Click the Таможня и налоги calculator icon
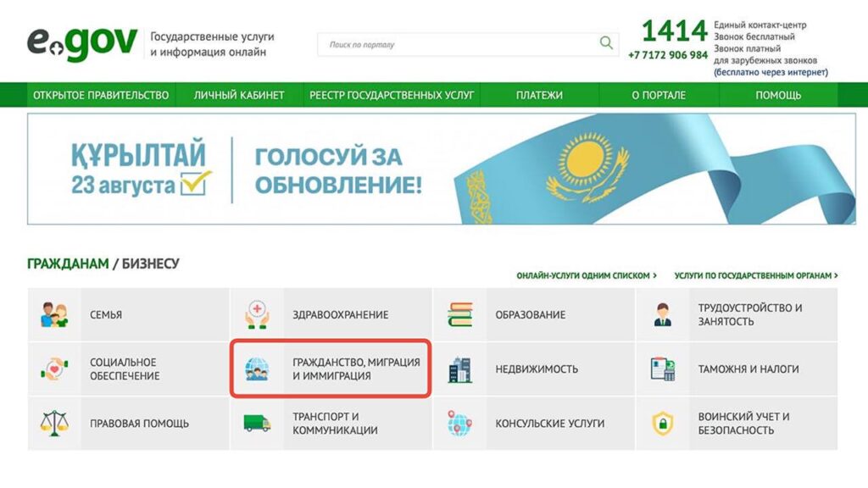Image resolution: width=868 pixels, height=488 pixels. coord(663,369)
